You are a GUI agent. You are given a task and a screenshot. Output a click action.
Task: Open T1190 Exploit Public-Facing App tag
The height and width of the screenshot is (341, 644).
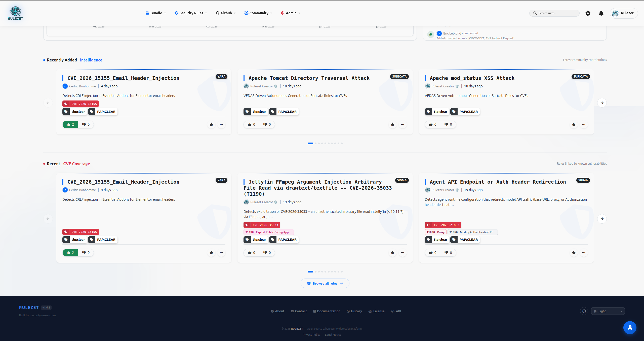pos(268,232)
